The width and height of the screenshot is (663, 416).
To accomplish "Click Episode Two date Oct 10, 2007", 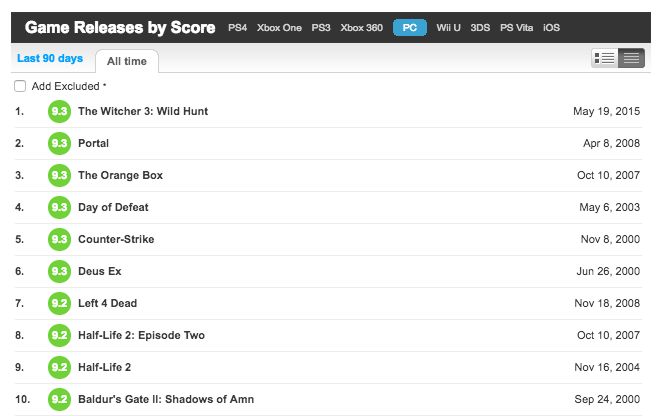I will 608,335.
